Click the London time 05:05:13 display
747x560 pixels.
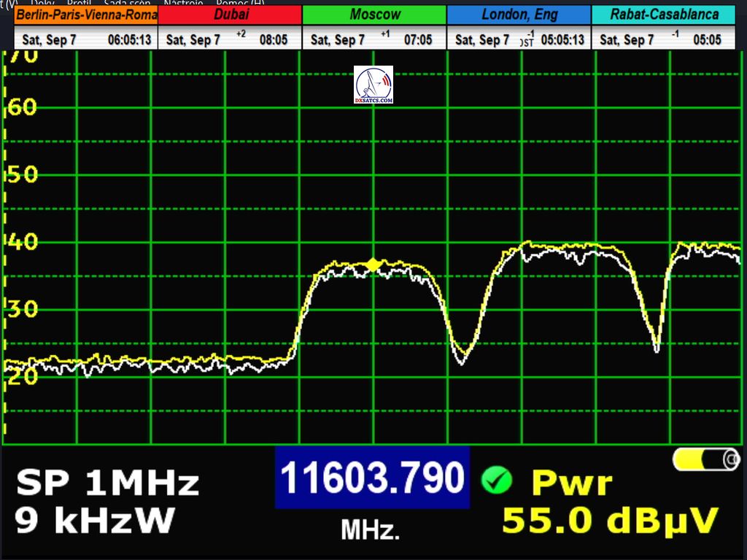[x=562, y=40]
